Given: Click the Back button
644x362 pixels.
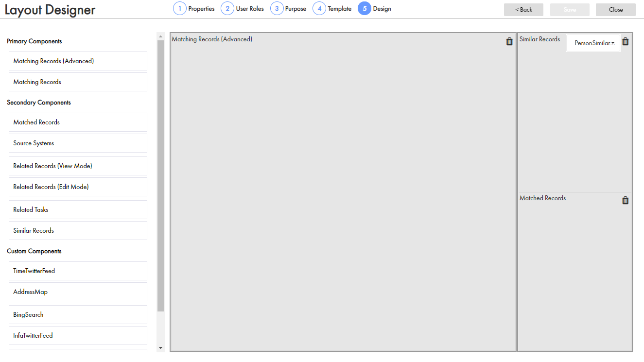Looking at the screenshot, I should click(x=523, y=10).
